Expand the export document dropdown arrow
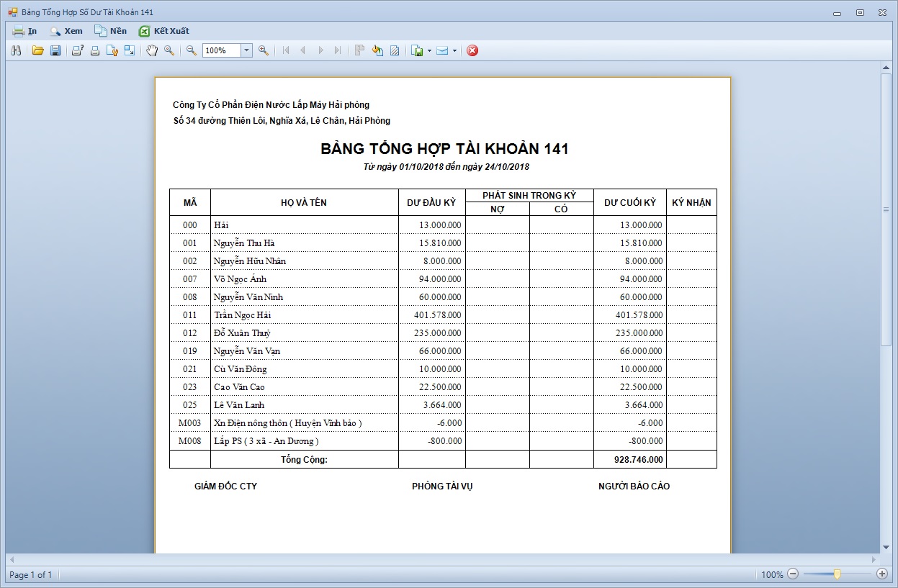898x588 pixels. click(x=429, y=50)
